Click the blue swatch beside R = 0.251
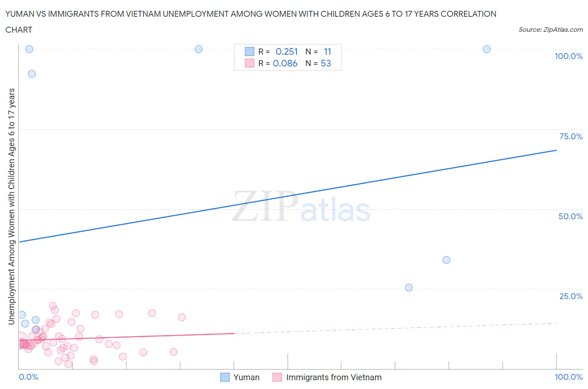Image resolution: width=588 pixels, height=389 pixels. coord(250,51)
